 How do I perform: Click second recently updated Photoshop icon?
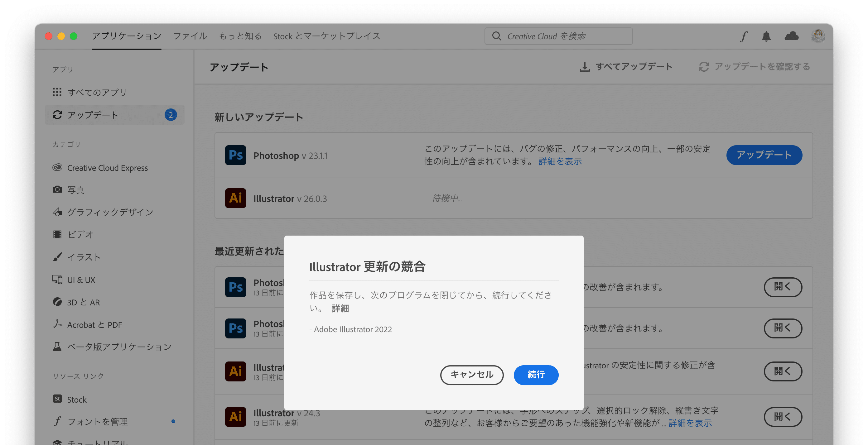pyautogui.click(x=235, y=328)
